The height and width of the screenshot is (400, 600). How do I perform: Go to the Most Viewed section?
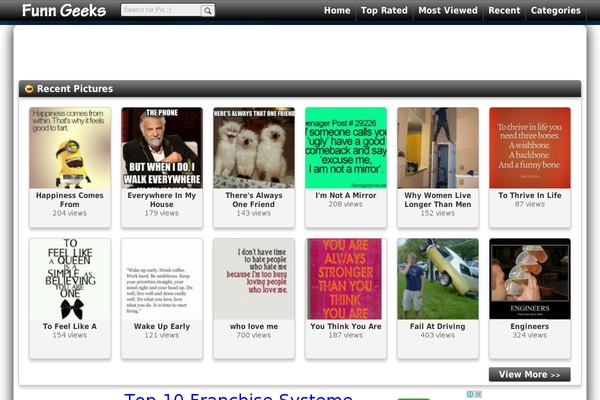tap(448, 11)
